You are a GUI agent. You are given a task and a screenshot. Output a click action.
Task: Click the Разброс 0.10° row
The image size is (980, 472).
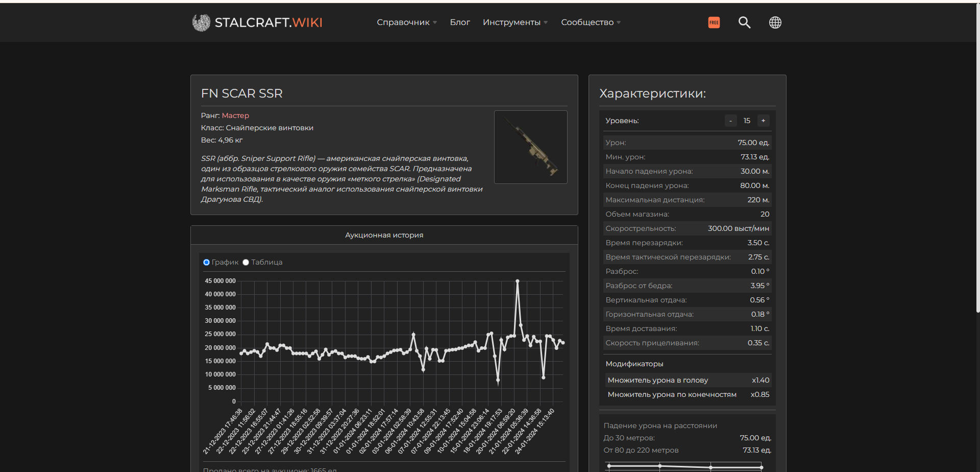pos(687,271)
